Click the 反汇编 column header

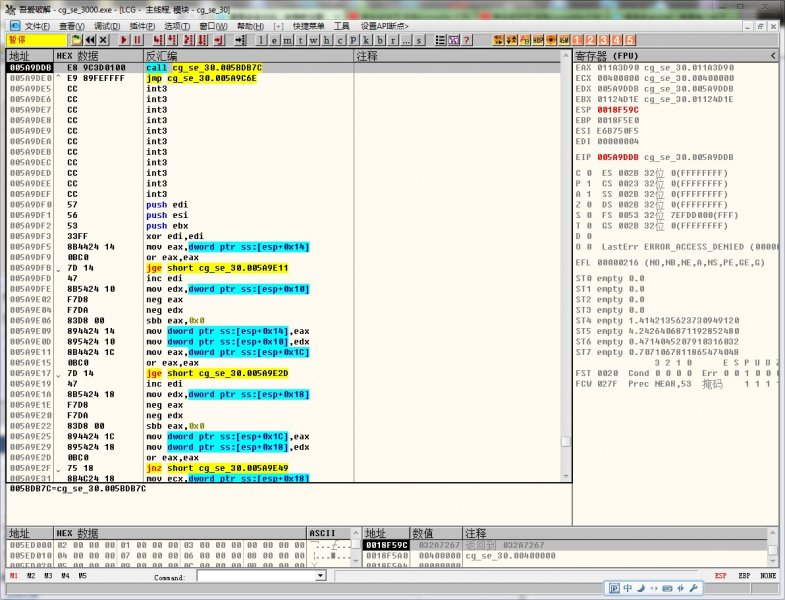click(248, 56)
